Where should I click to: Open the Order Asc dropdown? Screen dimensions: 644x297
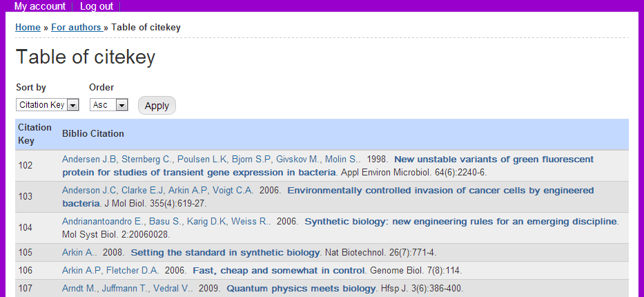[x=109, y=105]
